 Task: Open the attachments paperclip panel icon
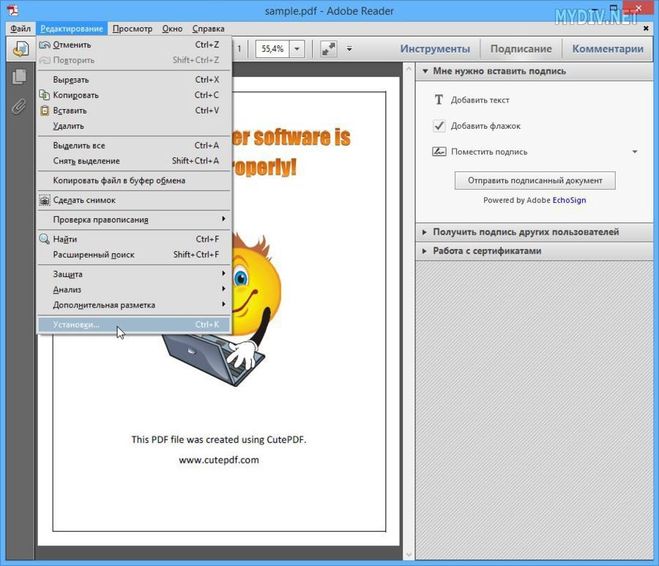pyautogui.click(x=19, y=107)
